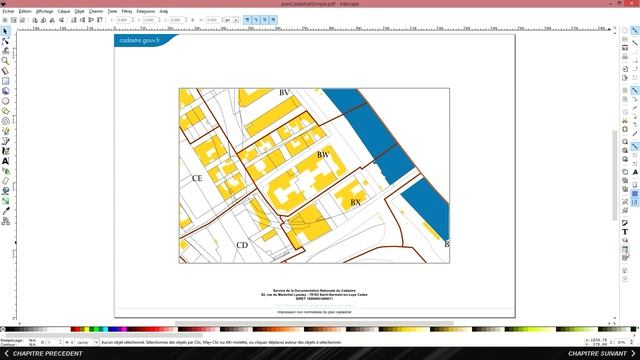This screenshot has height=360, width=640.
Task: Click Raise selection to top icon
Action: click(x=100, y=20)
